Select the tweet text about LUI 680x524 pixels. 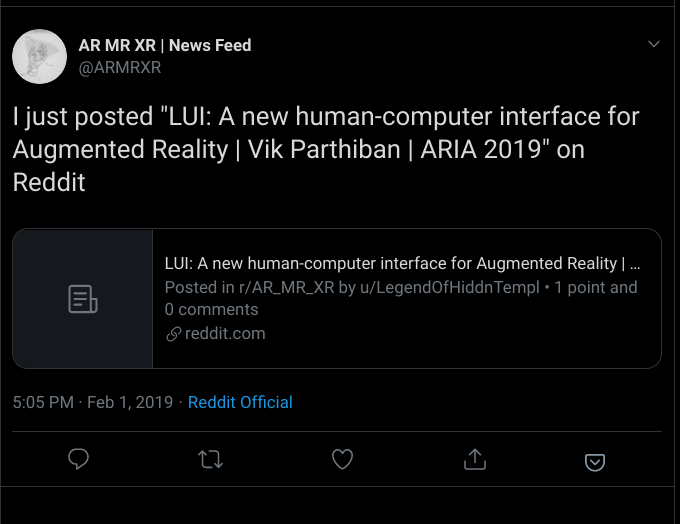coord(326,149)
